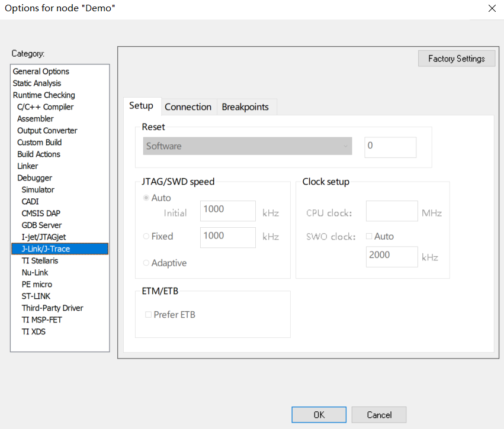Select TI MSP-FET entry
The height and width of the screenshot is (429, 504).
coord(42,320)
